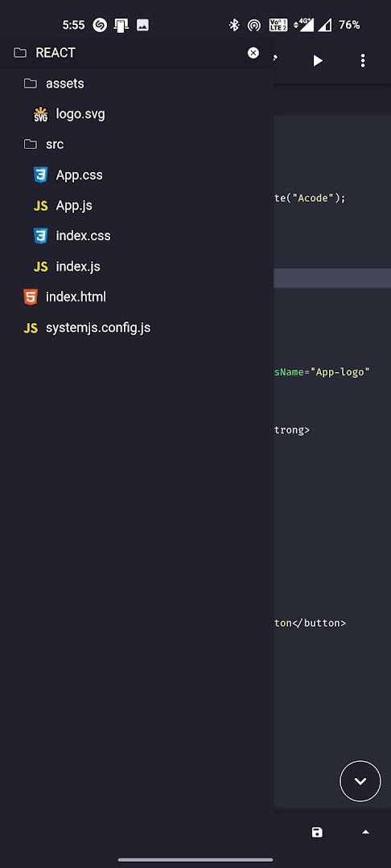
Task: Open index.js file
Action: 137,266
